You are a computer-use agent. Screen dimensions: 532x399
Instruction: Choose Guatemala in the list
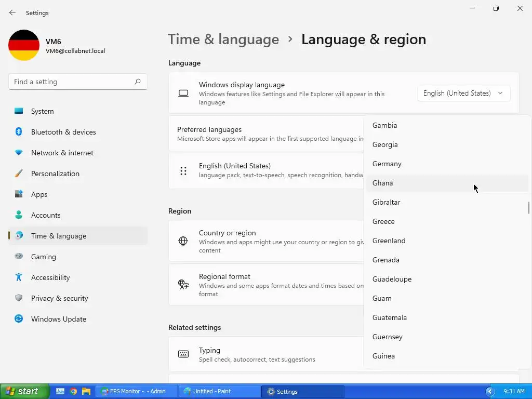[447, 317]
